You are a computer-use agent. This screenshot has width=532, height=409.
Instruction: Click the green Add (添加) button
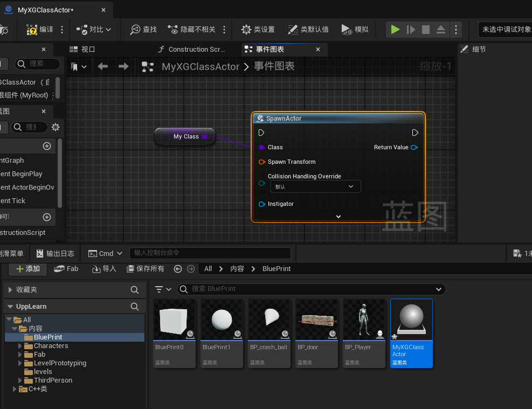[27, 269]
